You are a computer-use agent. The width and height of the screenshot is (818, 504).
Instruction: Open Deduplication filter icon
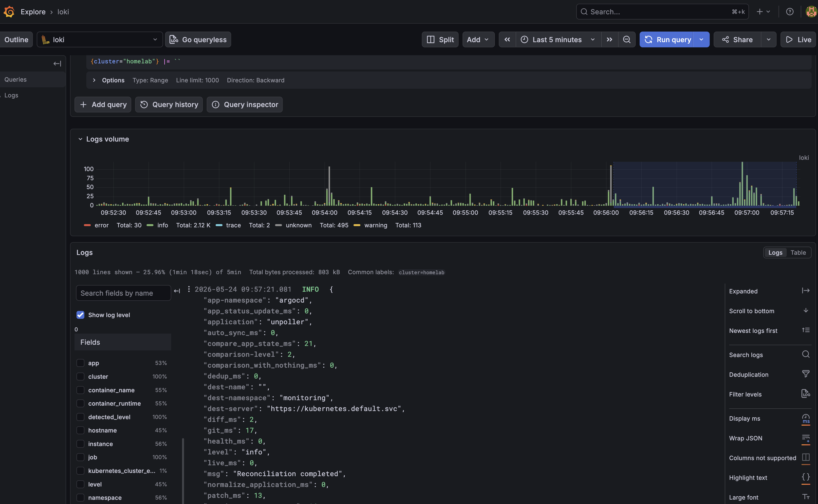click(x=806, y=374)
